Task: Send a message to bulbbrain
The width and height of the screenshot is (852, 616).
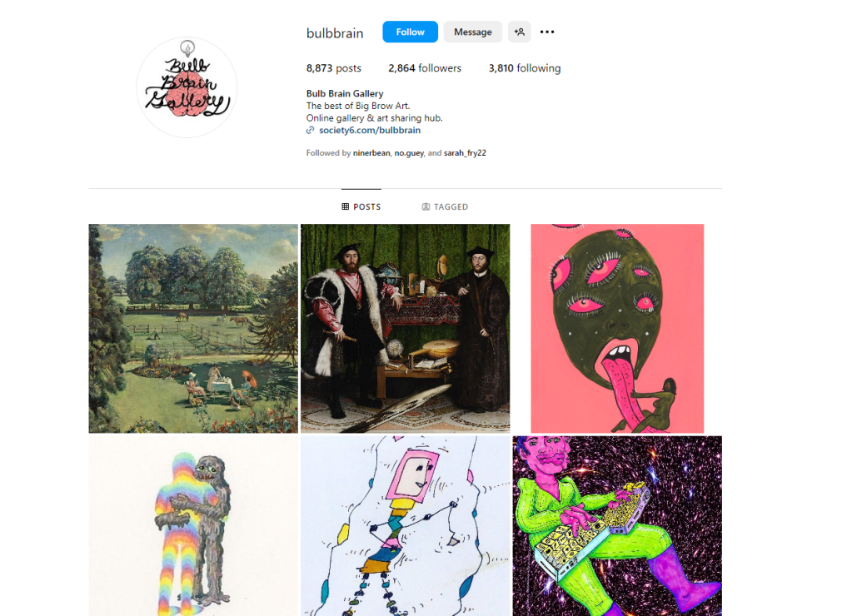Action: (473, 32)
